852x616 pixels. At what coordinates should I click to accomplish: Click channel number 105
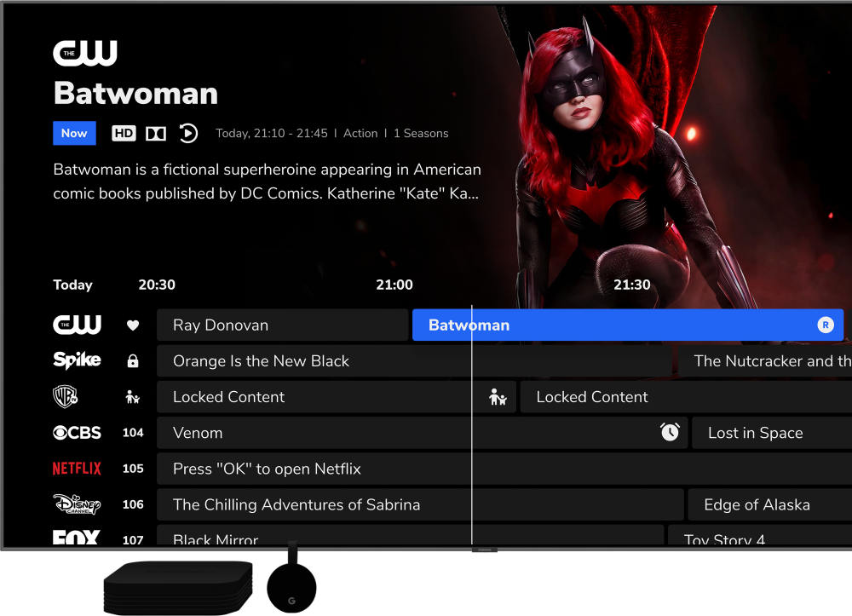133,469
